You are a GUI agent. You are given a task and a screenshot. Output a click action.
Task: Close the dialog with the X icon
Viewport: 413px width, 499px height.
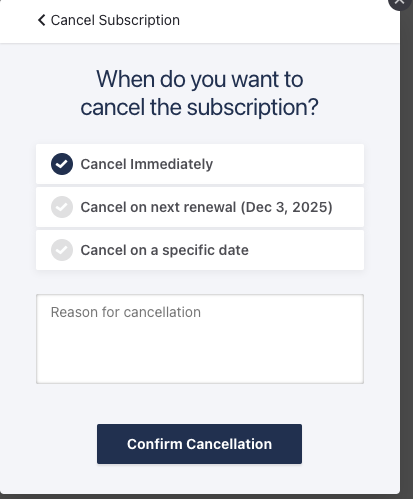(400, 3)
